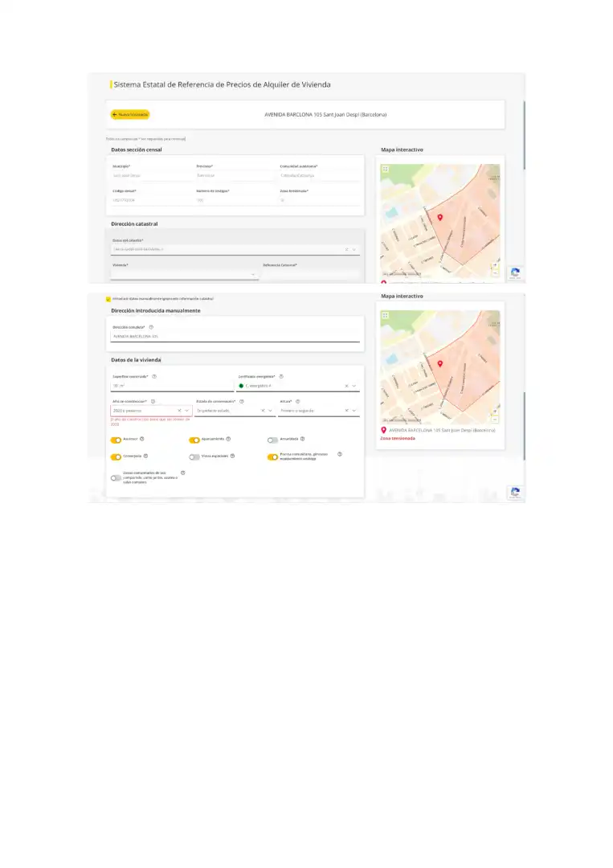Screen dimensions: 613x868
Task: Focus the Dirección completa input field
Action: click(x=235, y=337)
